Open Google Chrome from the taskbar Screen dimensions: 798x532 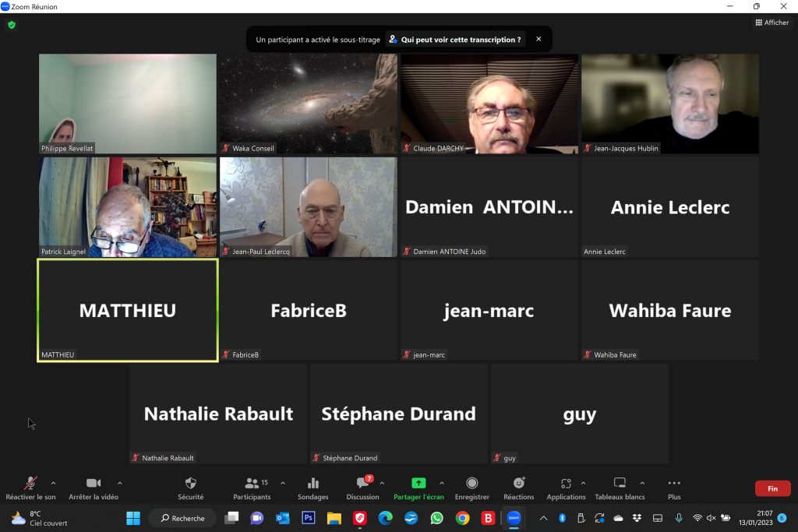click(x=462, y=518)
